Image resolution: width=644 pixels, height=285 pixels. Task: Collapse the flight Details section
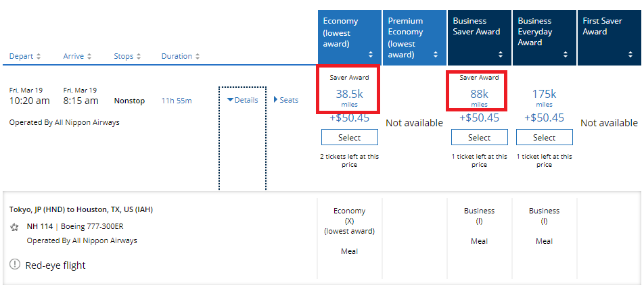pos(242,100)
